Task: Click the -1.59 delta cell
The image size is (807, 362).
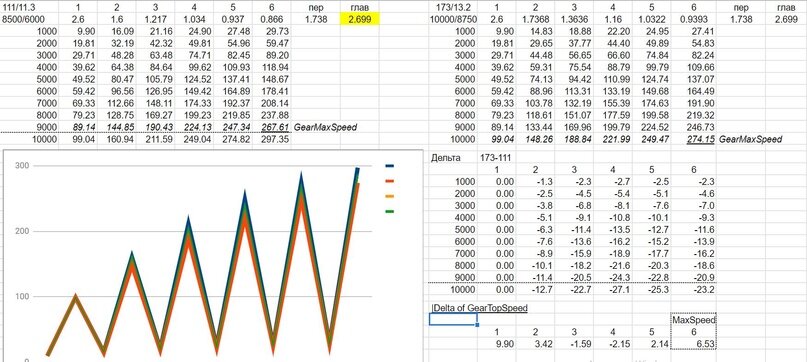Action: click(x=574, y=344)
